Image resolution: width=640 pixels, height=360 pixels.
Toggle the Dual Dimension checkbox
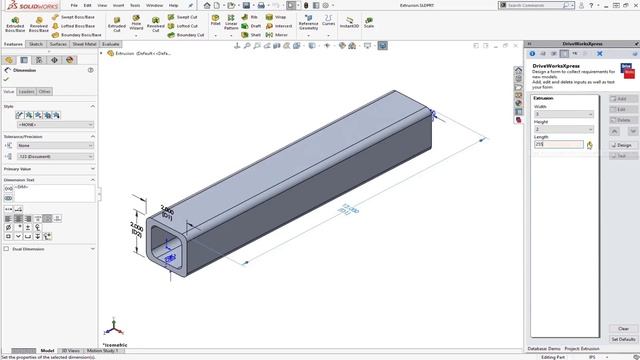pos(6,249)
